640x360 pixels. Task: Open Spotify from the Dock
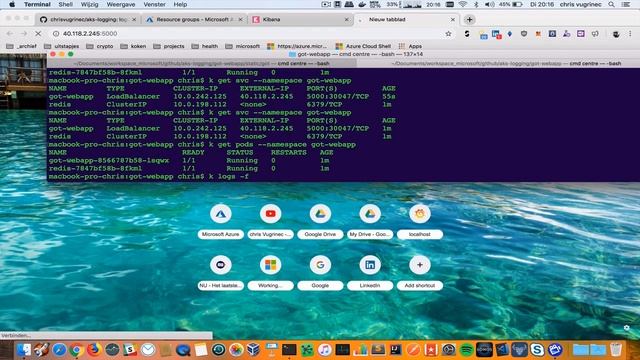[x=466, y=350]
